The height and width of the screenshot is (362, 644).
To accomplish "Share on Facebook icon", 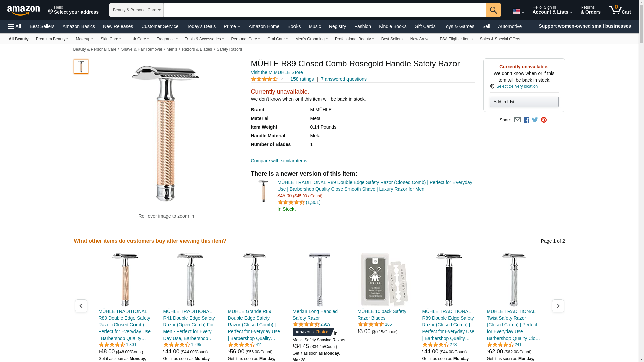I will point(526,120).
